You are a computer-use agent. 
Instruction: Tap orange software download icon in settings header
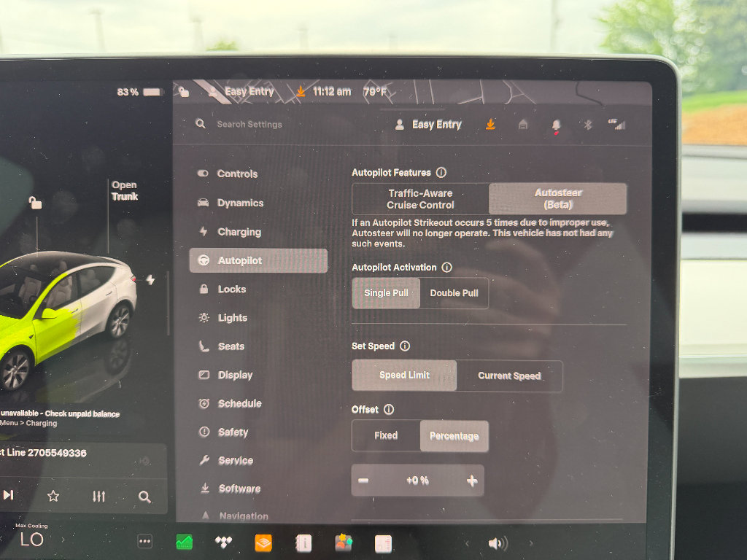coord(490,124)
